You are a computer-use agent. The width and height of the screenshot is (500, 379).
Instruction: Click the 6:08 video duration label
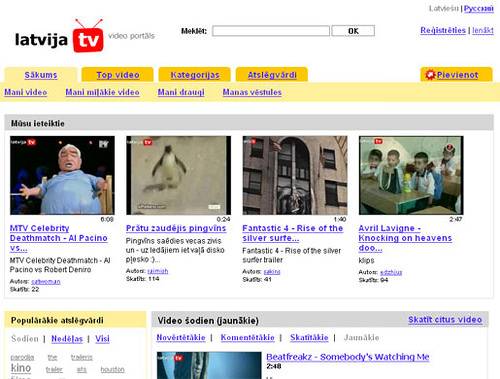click(107, 219)
